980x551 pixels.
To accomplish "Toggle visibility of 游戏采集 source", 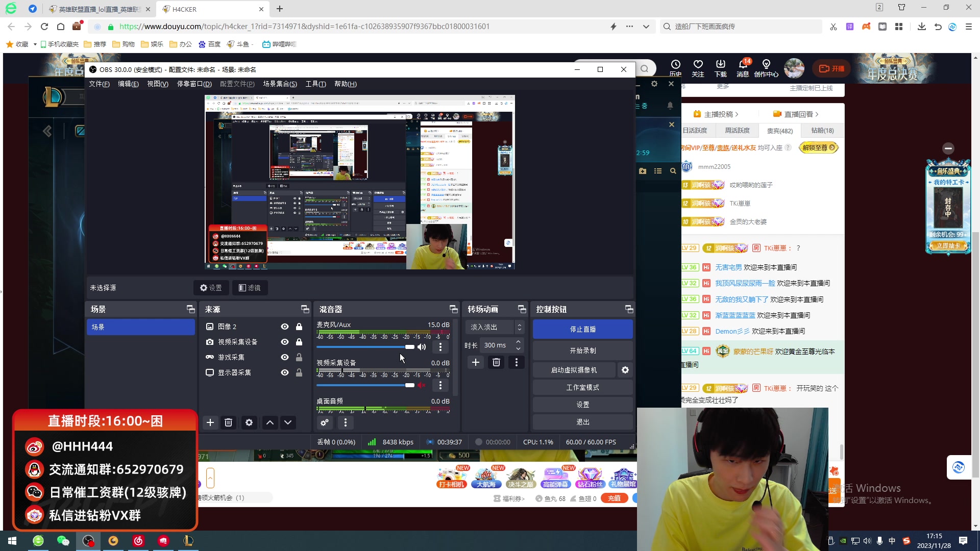I will coord(285,357).
